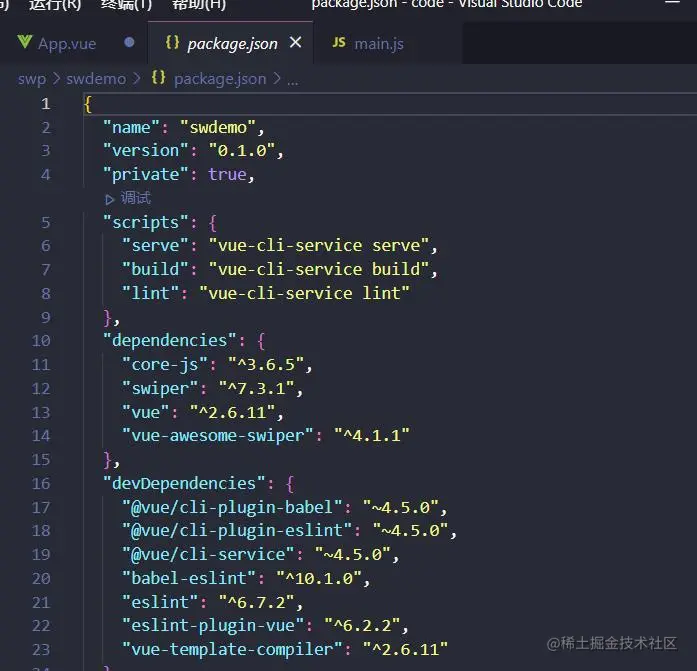Click line number 16 in the gutter
The height and width of the screenshot is (671, 697).
tap(41, 483)
